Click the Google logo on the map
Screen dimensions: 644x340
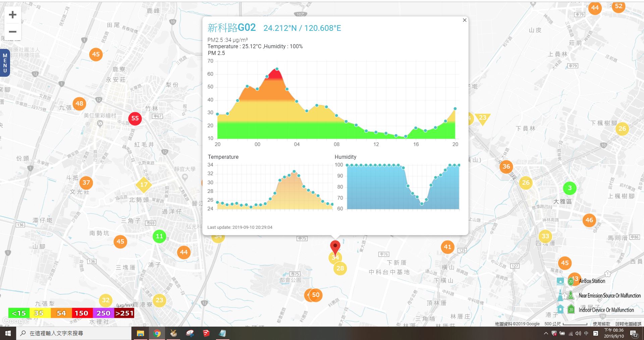coord(15,321)
